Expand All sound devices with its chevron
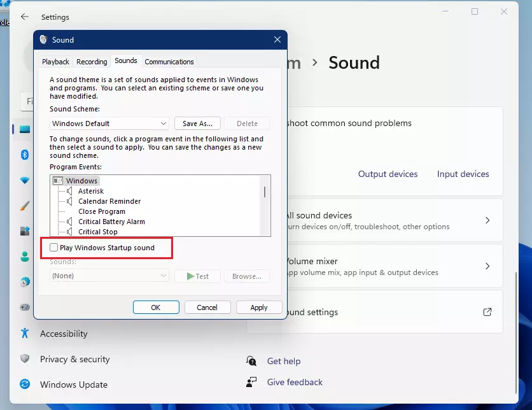The image size is (532, 410). point(487,220)
